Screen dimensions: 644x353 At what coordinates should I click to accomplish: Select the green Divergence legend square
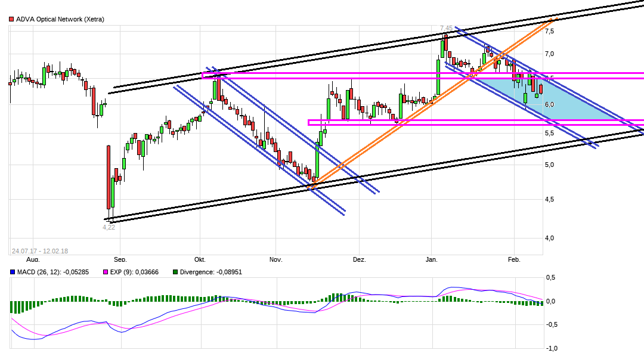coord(175,271)
